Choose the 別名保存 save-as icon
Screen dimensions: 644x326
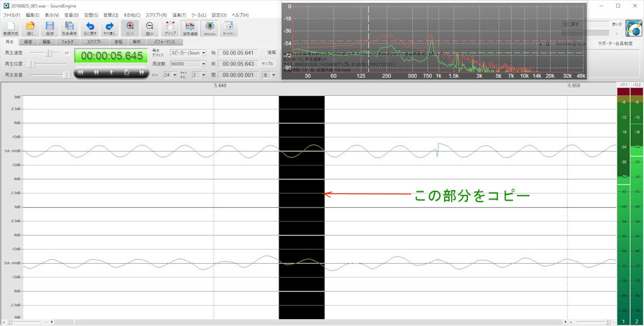coord(69,28)
